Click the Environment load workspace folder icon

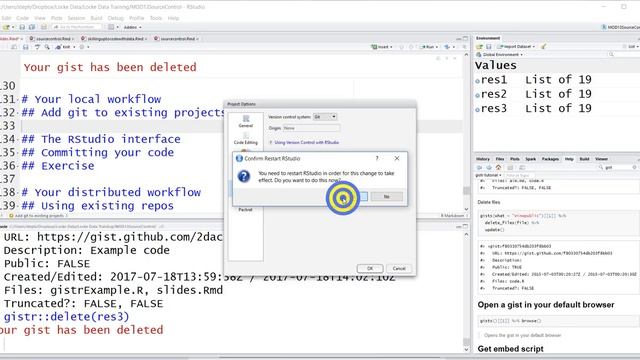480,47
